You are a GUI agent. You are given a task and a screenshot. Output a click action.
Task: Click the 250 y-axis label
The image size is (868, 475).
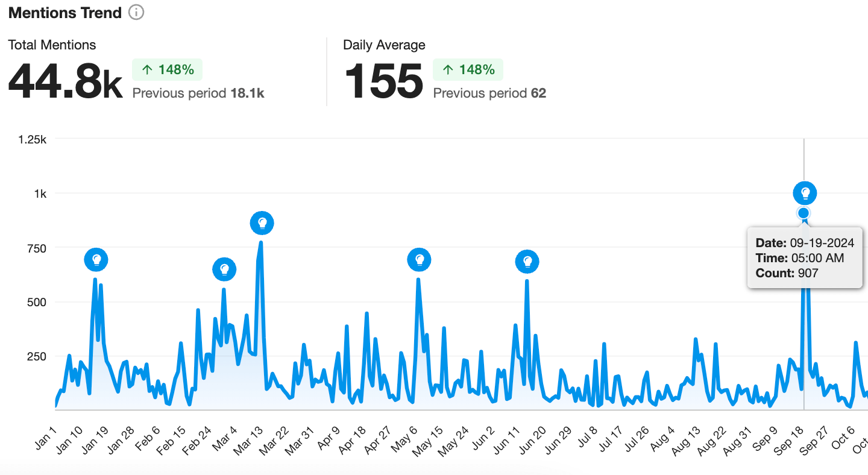point(37,356)
